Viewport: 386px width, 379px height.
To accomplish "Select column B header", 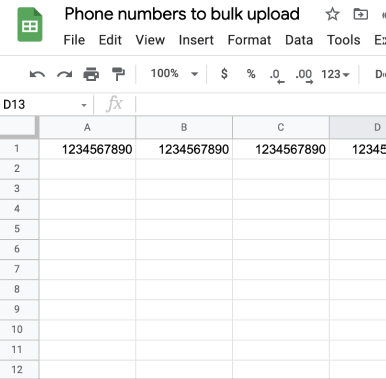I will click(184, 127).
